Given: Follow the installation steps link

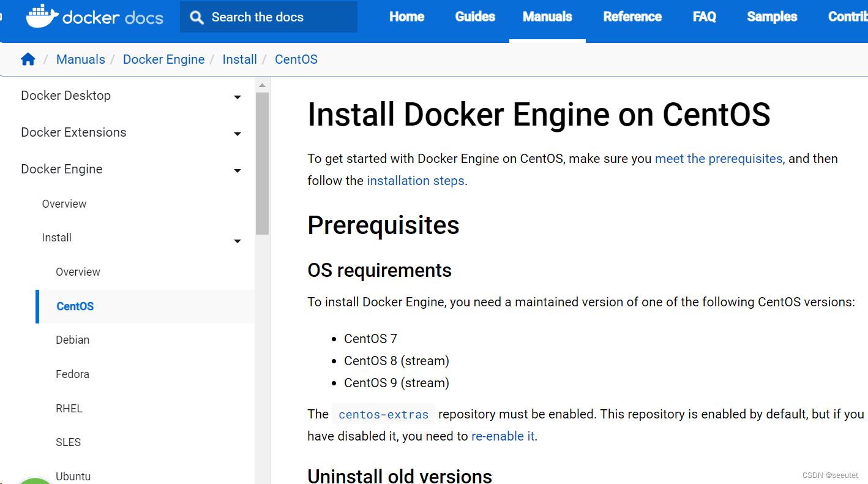Looking at the screenshot, I should tap(416, 181).
